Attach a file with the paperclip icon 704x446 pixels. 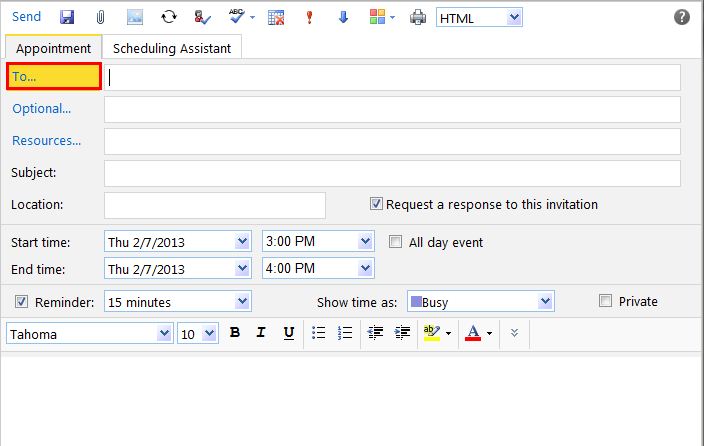(x=100, y=17)
